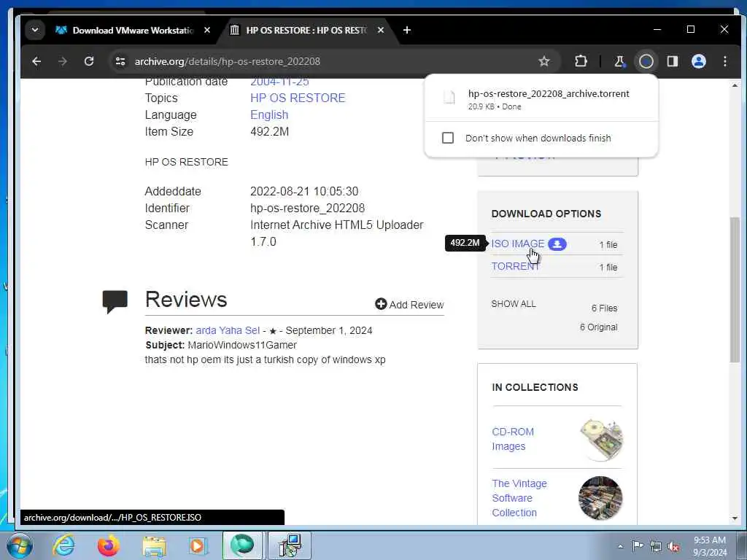Open The Vintage Software Collection link
The height and width of the screenshot is (560, 747).
coord(519,498)
